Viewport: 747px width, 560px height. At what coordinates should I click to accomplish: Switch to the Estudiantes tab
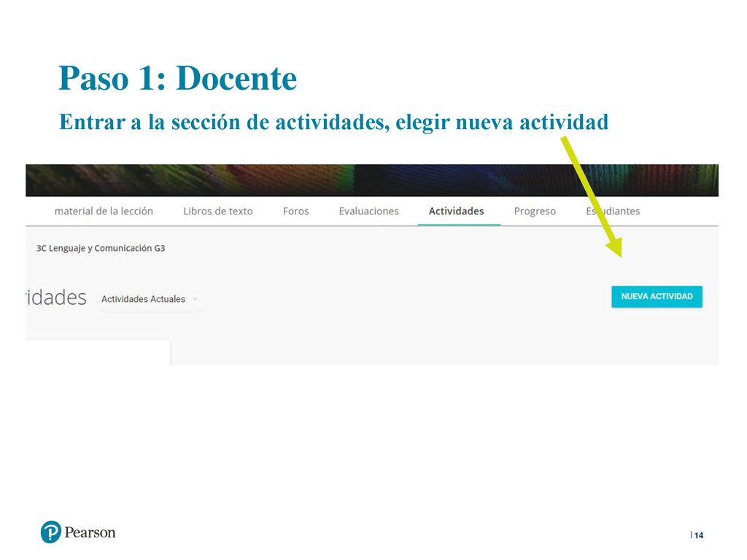click(x=613, y=211)
